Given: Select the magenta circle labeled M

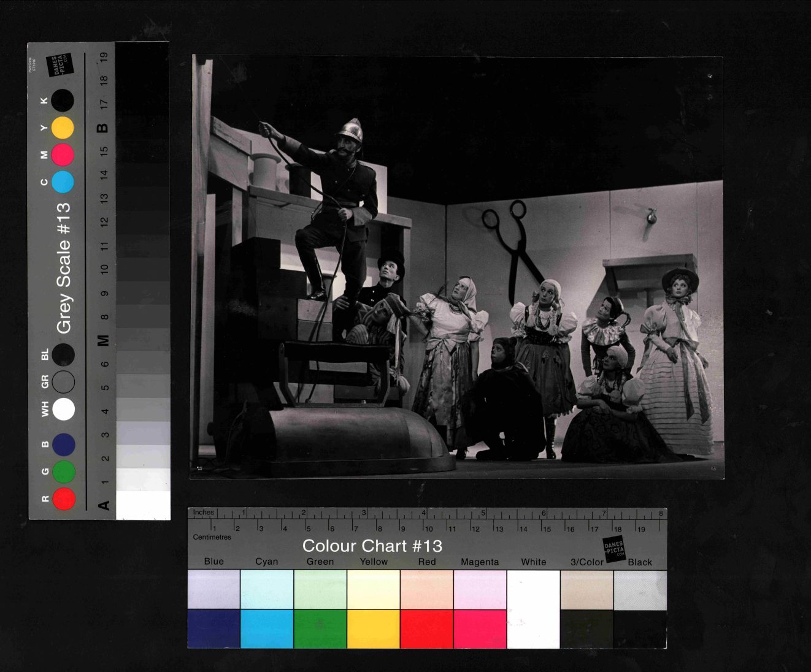Looking at the screenshot, I should 63,155.
